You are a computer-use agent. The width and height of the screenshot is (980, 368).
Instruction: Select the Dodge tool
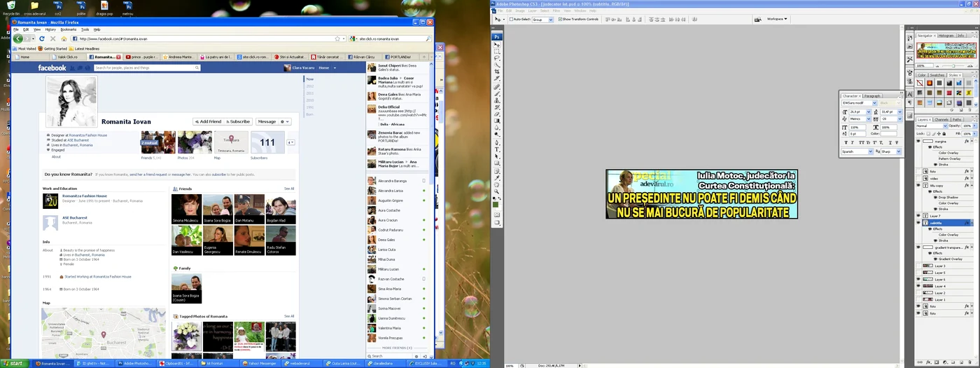pyautogui.click(x=497, y=134)
